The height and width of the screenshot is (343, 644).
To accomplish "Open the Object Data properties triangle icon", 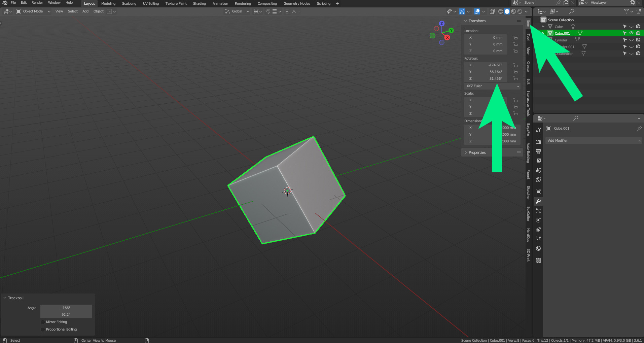I will tap(538, 239).
